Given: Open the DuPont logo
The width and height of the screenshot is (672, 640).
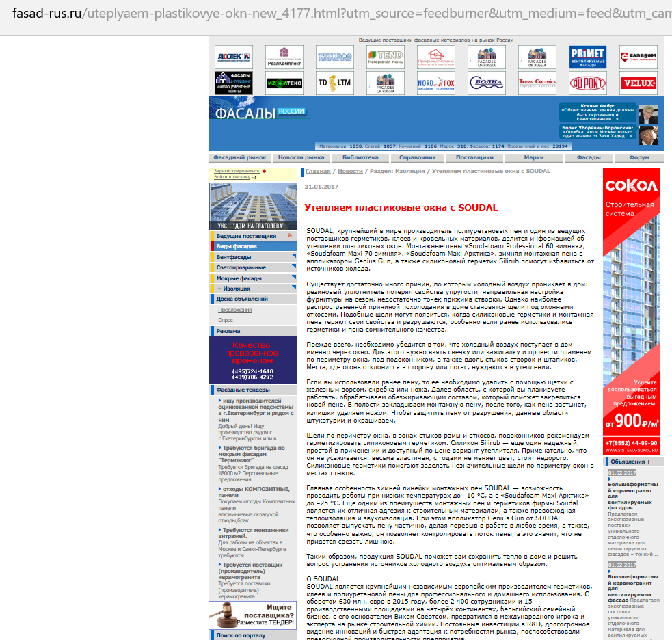Looking at the screenshot, I should tap(587, 83).
